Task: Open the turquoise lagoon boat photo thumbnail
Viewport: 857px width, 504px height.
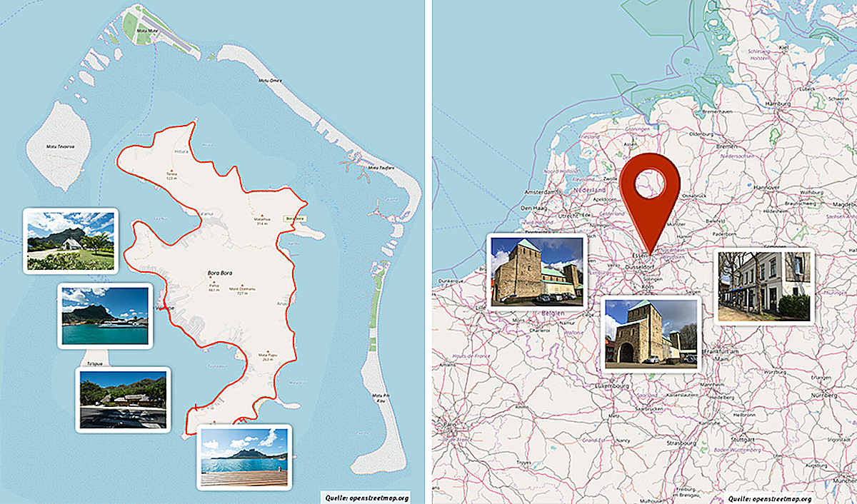Action: (105, 316)
